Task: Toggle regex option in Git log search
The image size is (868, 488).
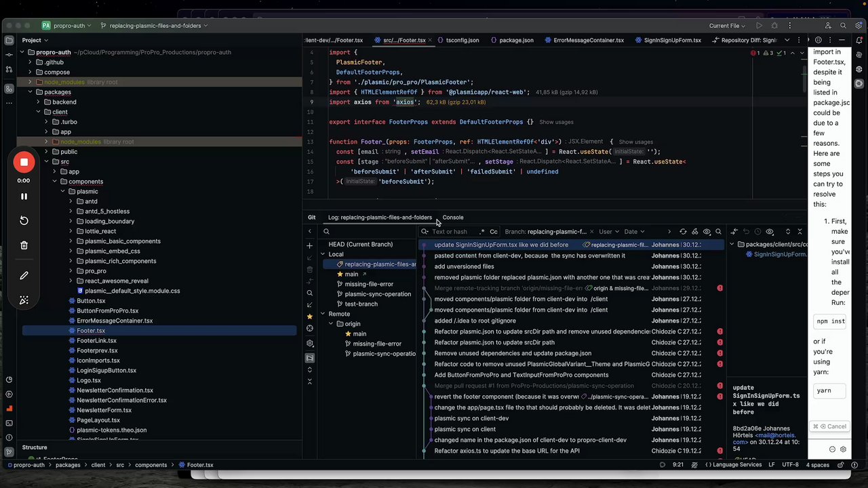Action: tap(482, 232)
